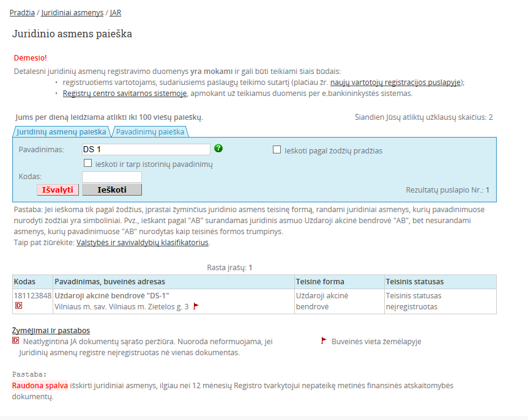Click address Vilniaus m. sav. Zietelos g. 3
The image size is (528, 420).
pos(122,307)
